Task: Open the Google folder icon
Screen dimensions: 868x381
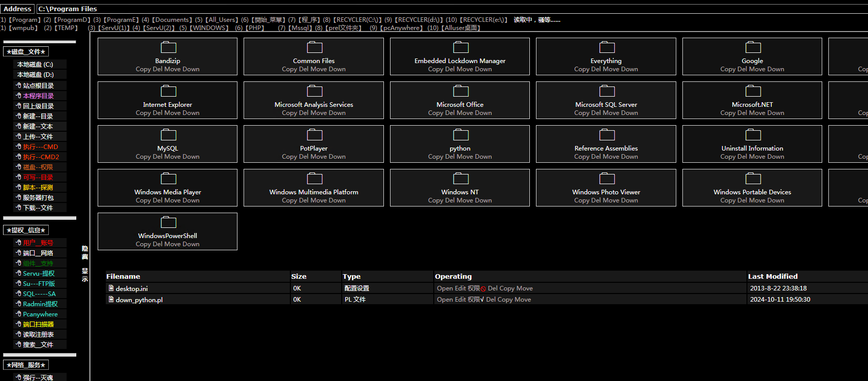Action: coord(753,48)
